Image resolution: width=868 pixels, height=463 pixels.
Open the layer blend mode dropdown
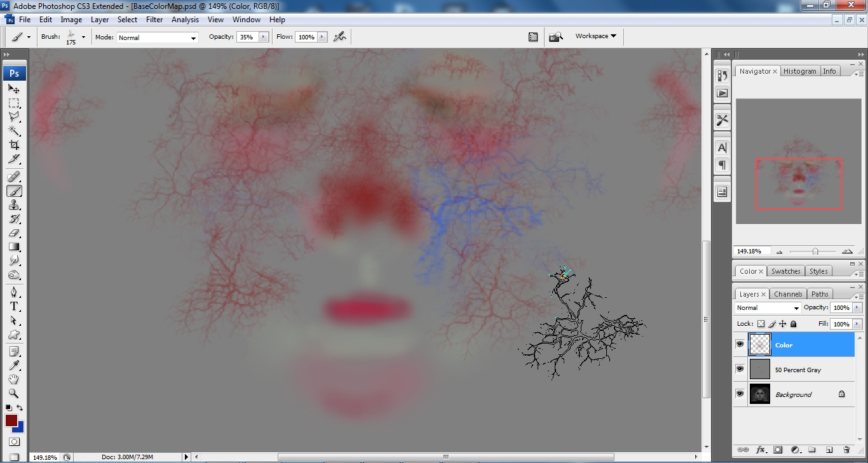click(768, 308)
